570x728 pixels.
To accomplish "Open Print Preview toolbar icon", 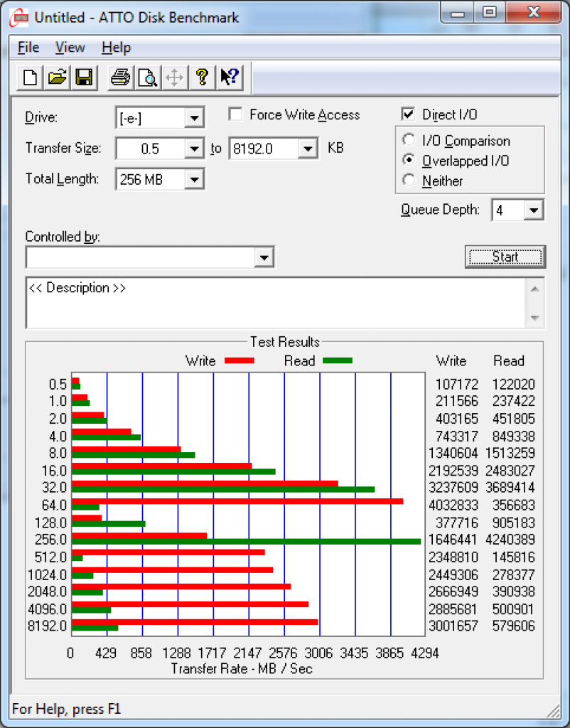I will [148, 77].
